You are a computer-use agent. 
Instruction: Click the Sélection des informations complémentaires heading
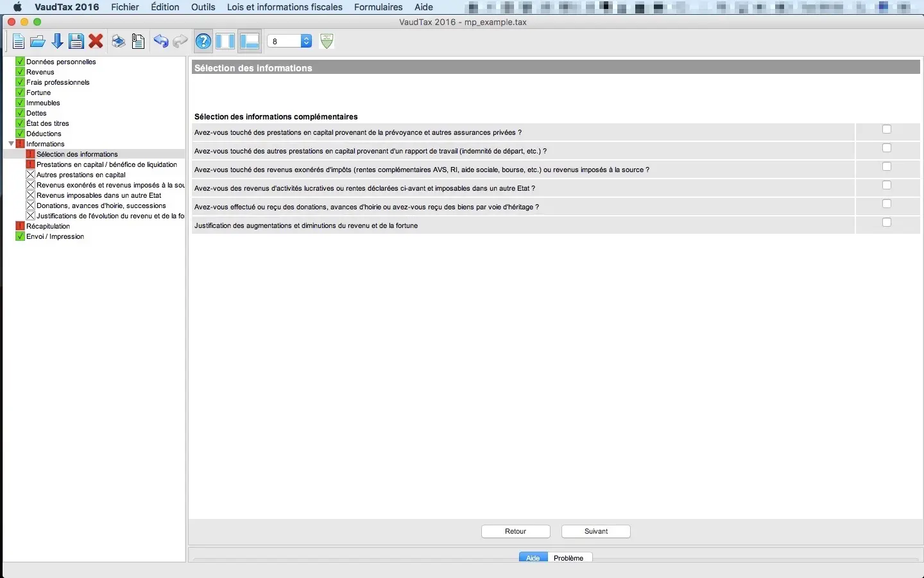point(276,117)
